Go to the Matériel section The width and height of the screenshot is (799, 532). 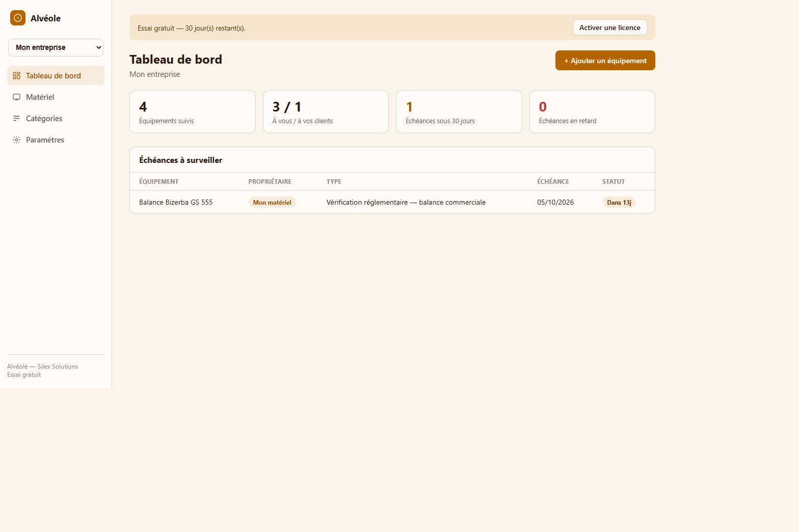[56, 97]
